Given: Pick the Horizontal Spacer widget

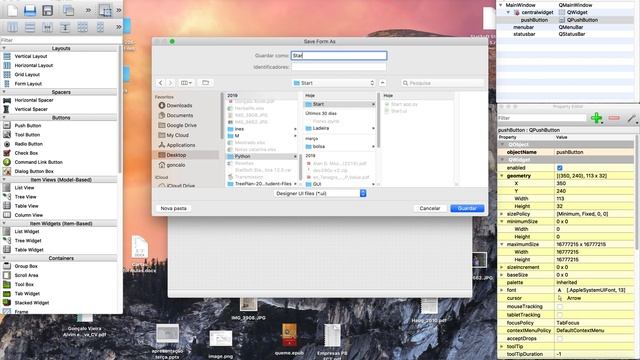Looking at the screenshot, I should pyautogui.click(x=34, y=100).
